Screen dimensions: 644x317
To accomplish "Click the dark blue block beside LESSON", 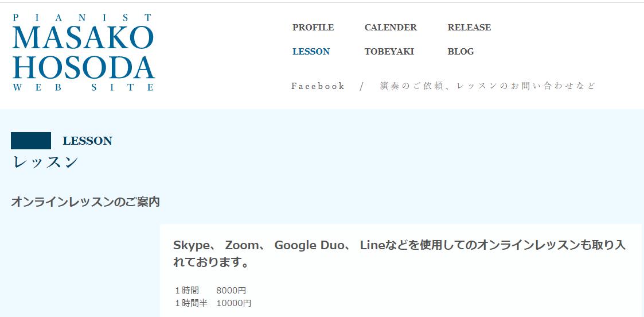I will (31, 141).
